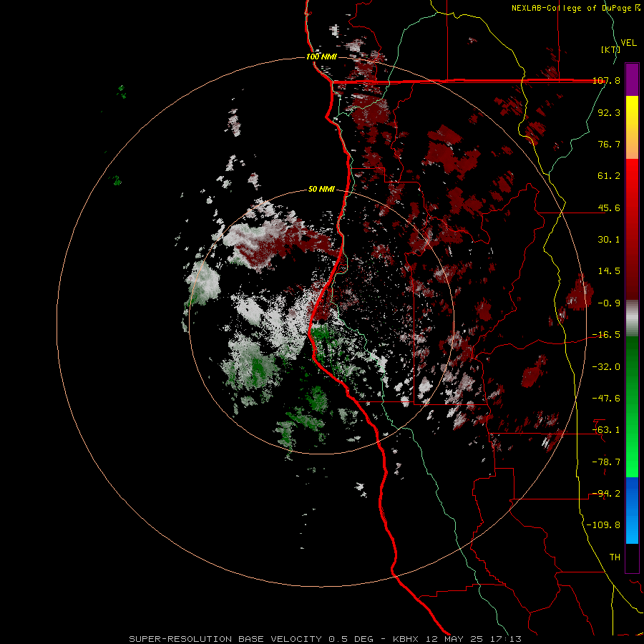Select the -94.2 legend value
The width and height of the screenshot is (644, 644).
tap(606, 494)
